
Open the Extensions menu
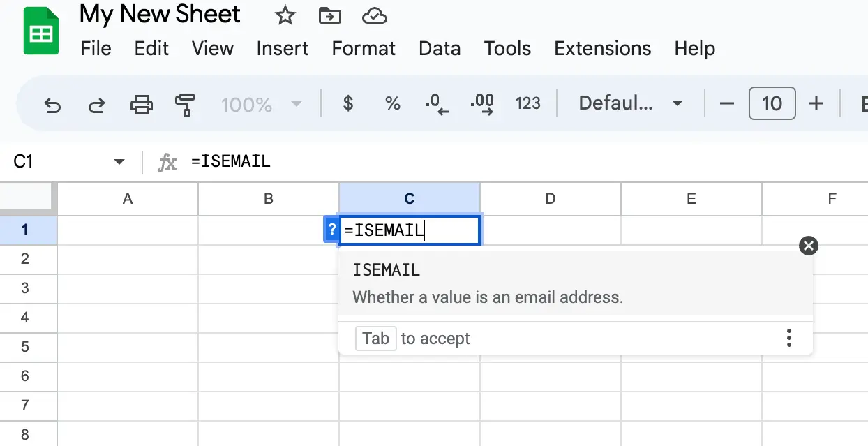(x=602, y=48)
